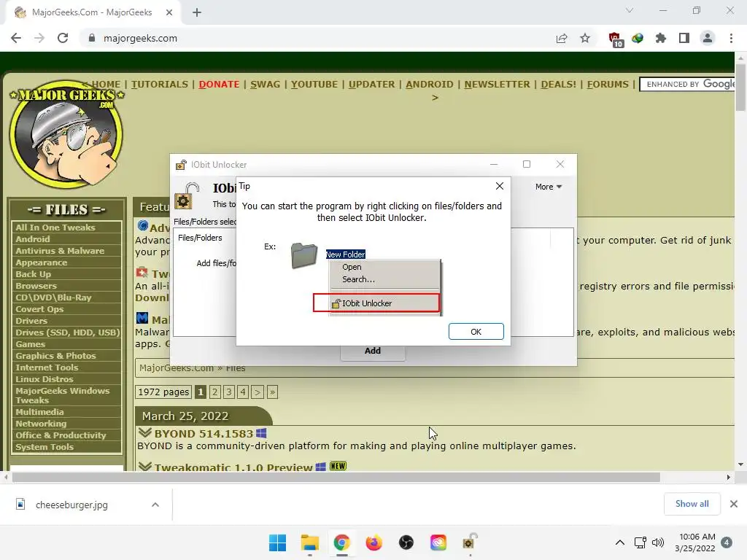747x560 pixels.
Task: Open the DONATE nav link
Action: 219,85
